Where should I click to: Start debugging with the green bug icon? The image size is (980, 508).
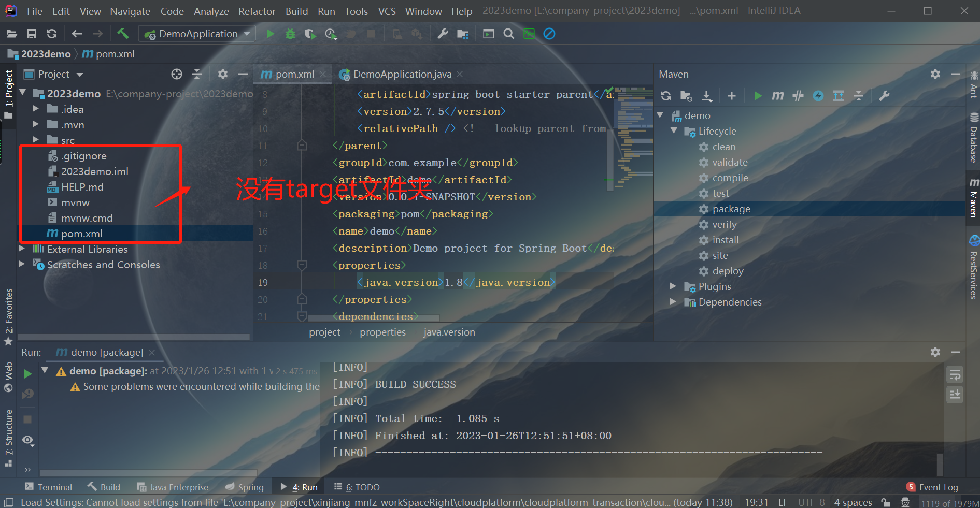tap(290, 34)
